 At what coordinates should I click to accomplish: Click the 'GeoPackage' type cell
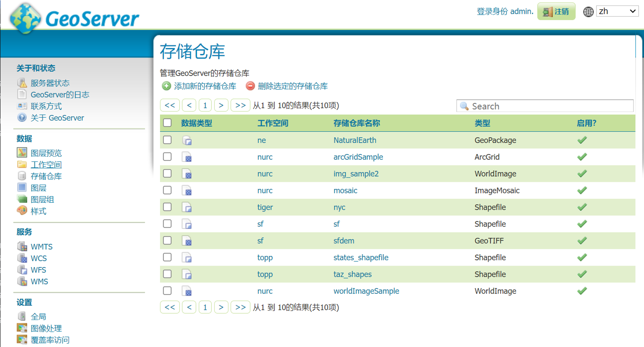point(495,140)
